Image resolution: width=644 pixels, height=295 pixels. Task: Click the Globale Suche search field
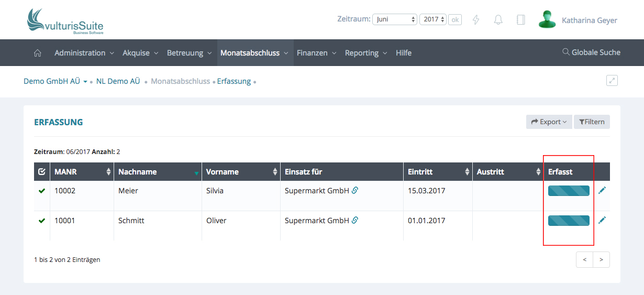[591, 52]
